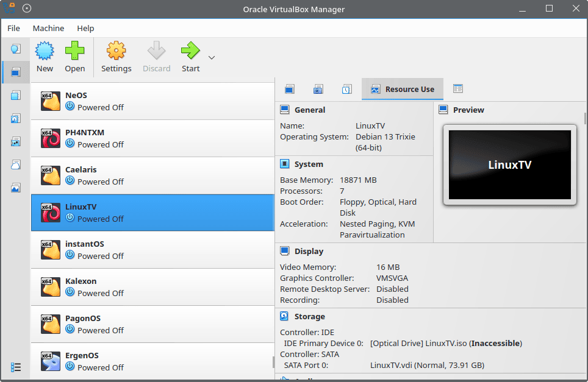Click Remote Desktop Server 'Disabled' value
The height and width of the screenshot is (382, 588).
pos(392,289)
